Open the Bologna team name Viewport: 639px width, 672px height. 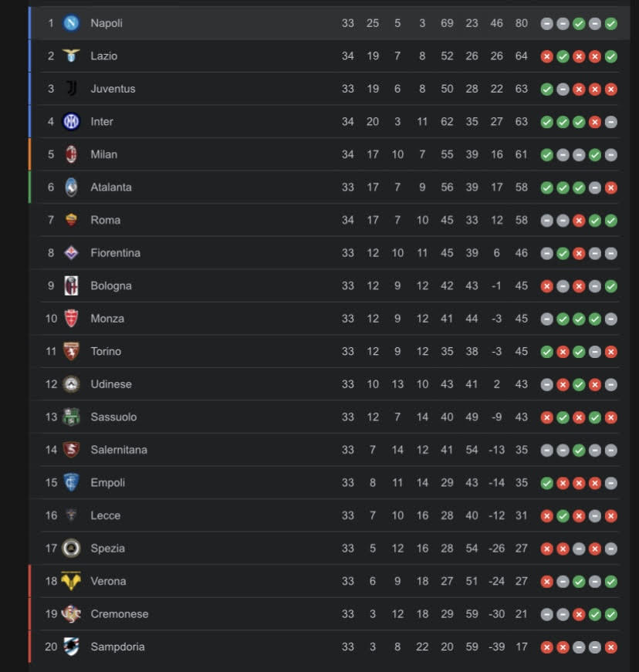(x=111, y=286)
